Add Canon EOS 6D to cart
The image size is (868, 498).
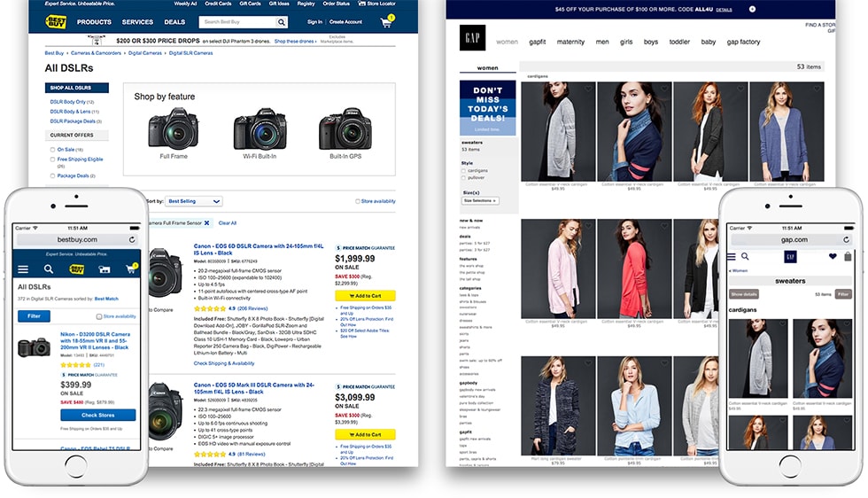click(x=365, y=295)
